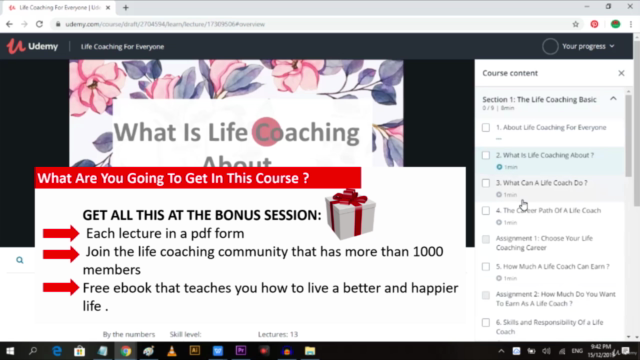Click the Life Coaching For Everyone course title
Screen dimensions: 640x360
click(x=122, y=47)
